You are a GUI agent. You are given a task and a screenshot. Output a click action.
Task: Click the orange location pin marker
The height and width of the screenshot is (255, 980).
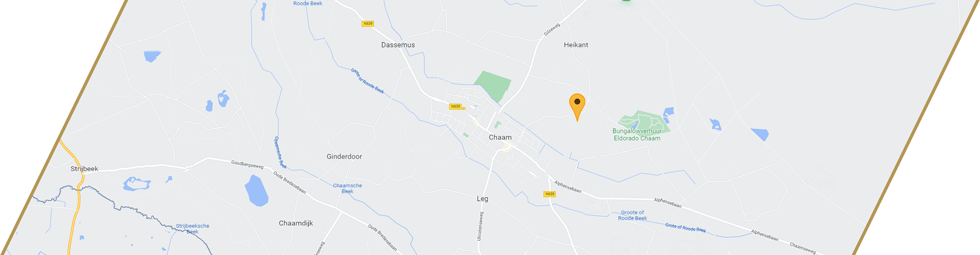(577, 107)
